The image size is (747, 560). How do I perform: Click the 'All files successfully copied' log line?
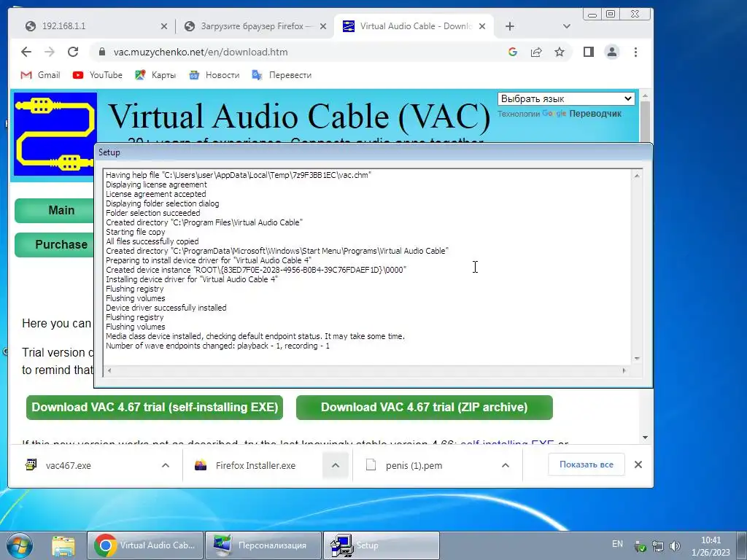[152, 241]
